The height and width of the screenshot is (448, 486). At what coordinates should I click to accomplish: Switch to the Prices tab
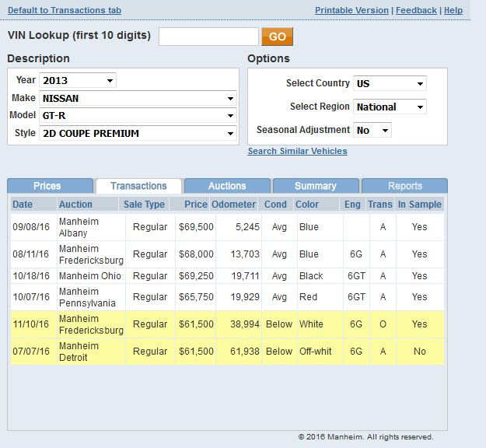click(50, 186)
